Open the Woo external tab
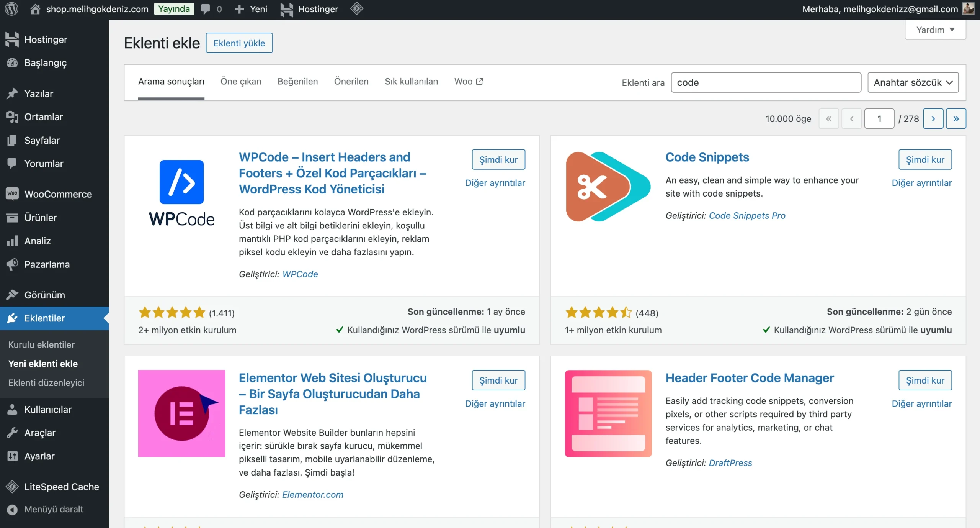This screenshot has width=980, height=528. click(x=469, y=82)
